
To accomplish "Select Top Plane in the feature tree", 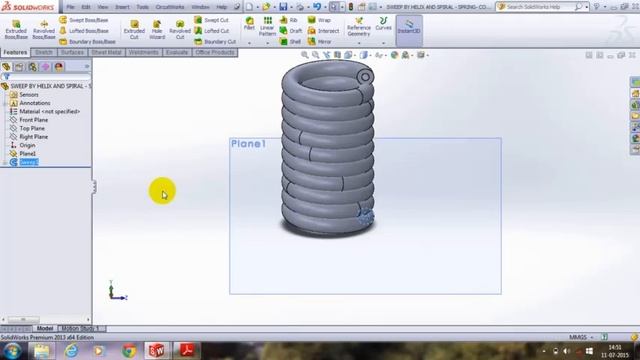I will pos(32,128).
